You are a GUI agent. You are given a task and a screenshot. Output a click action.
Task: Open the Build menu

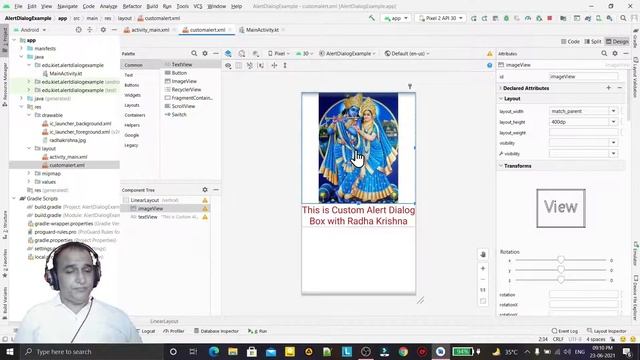(x=152, y=6)
